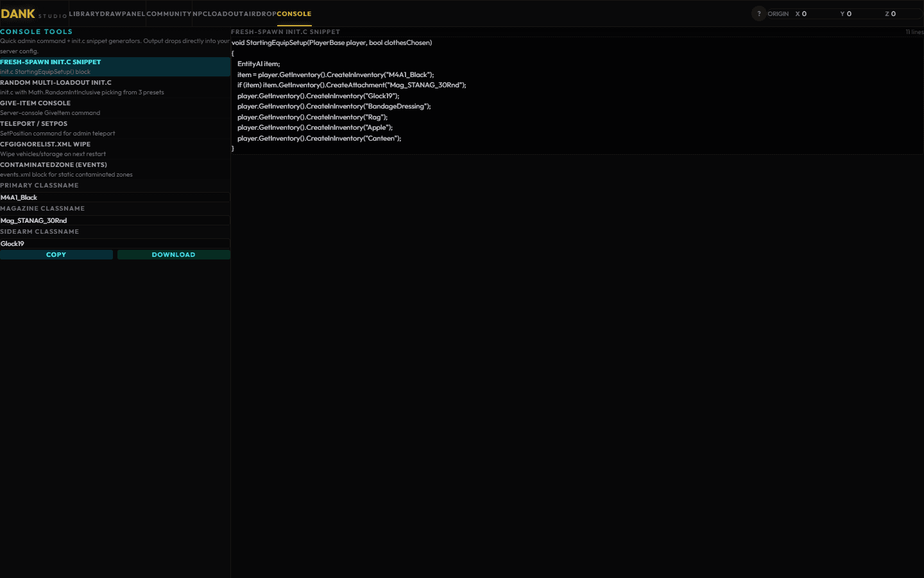Click the CreateAttachment "Mag_STANAG_30Rnd" line
Viewport: 924px width, 578px height.
[x=352, y=85]
